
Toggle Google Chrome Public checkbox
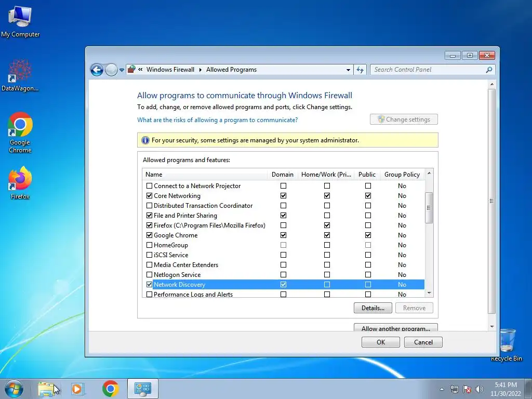(368, 235)
